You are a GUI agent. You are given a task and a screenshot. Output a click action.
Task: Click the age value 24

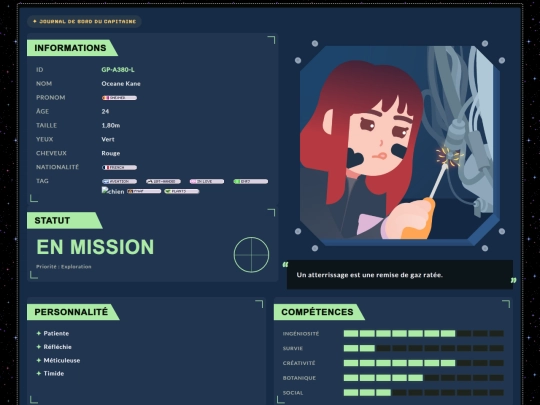[105, 111]
